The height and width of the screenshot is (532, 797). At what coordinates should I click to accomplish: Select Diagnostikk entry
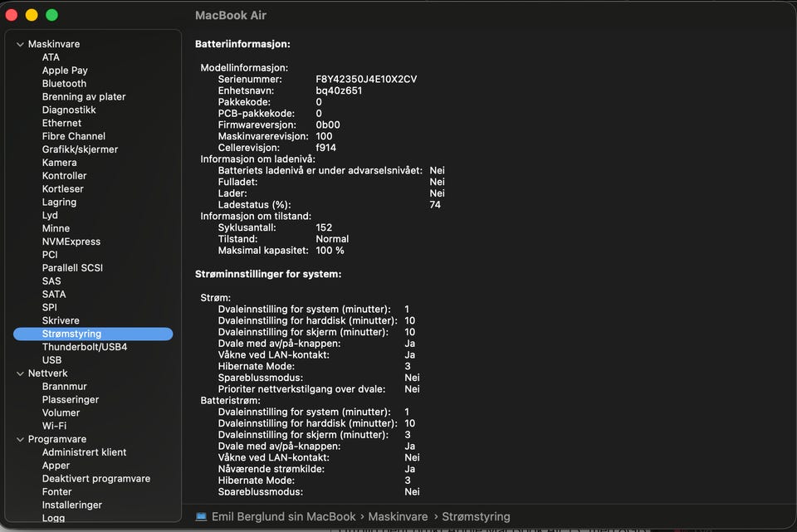pyautogui.click(x=69, y=110)
